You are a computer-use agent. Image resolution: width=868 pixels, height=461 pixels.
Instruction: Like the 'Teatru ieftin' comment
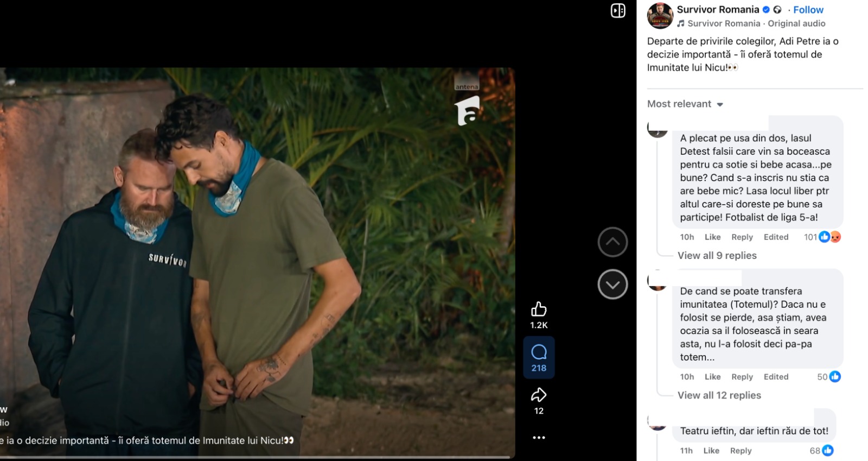click(x=711, y=451)
